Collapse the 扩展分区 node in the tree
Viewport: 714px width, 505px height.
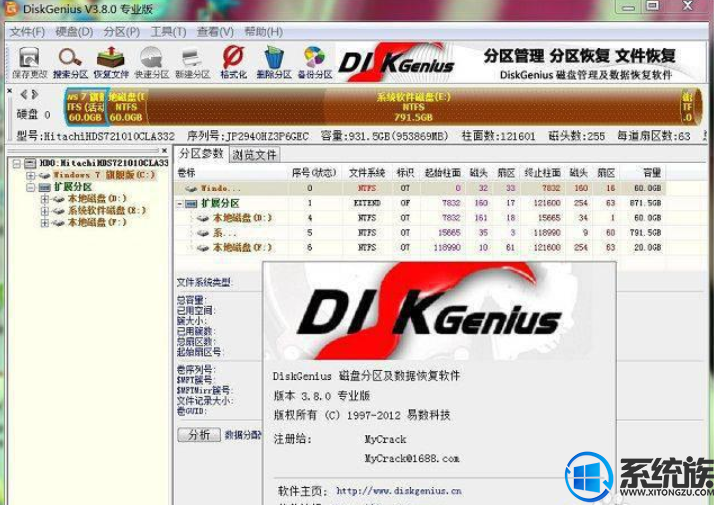coord(31,187)
